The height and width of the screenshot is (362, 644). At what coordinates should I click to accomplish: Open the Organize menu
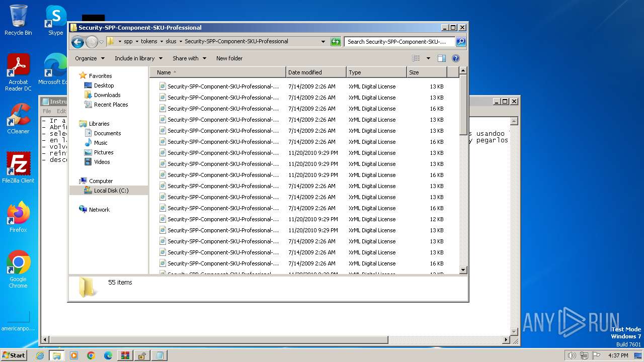pos(90,58)
